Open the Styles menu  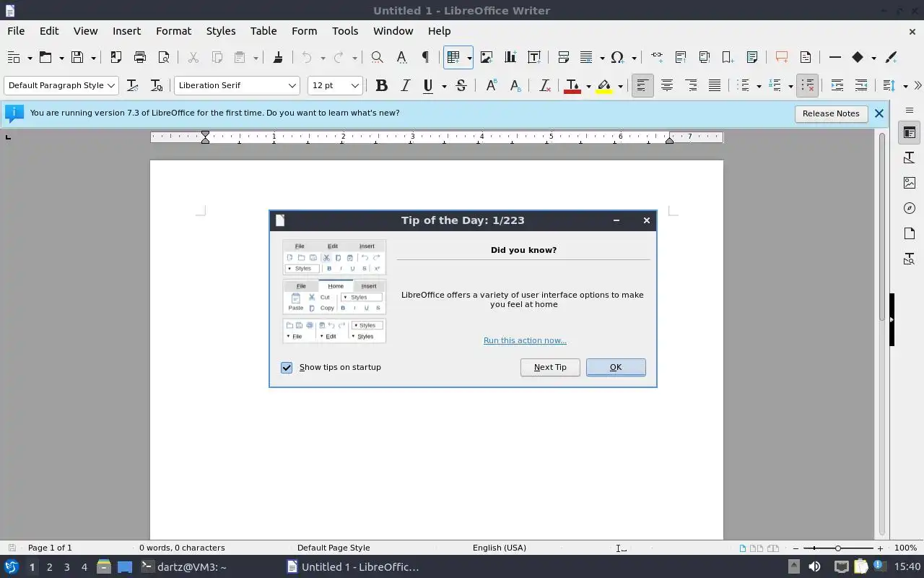tap(221, 31)
